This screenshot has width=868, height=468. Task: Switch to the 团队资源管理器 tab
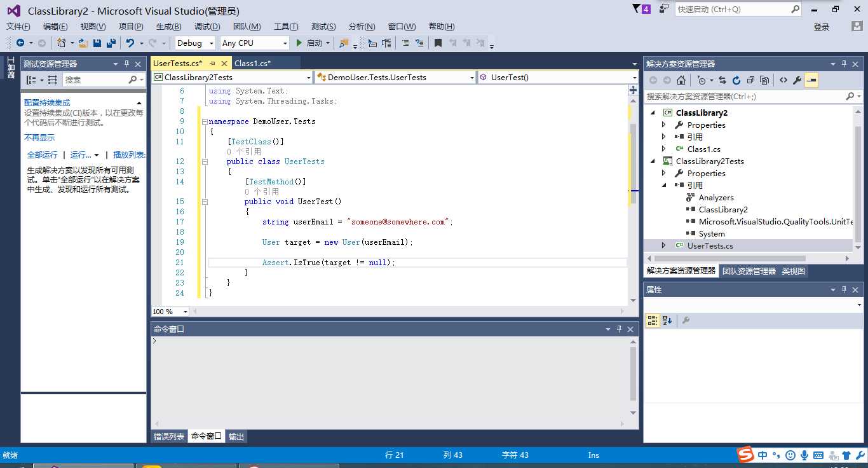[x=749, y=271]
